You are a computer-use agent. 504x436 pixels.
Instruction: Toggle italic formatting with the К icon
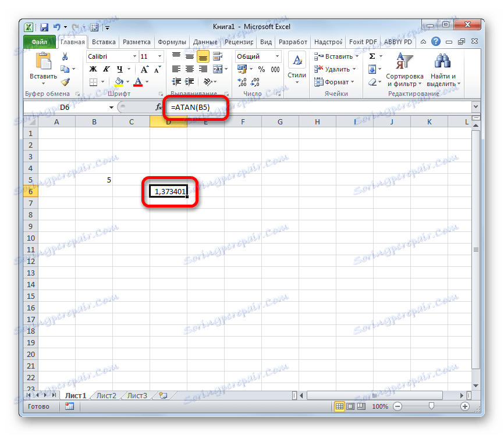(105, 69)
